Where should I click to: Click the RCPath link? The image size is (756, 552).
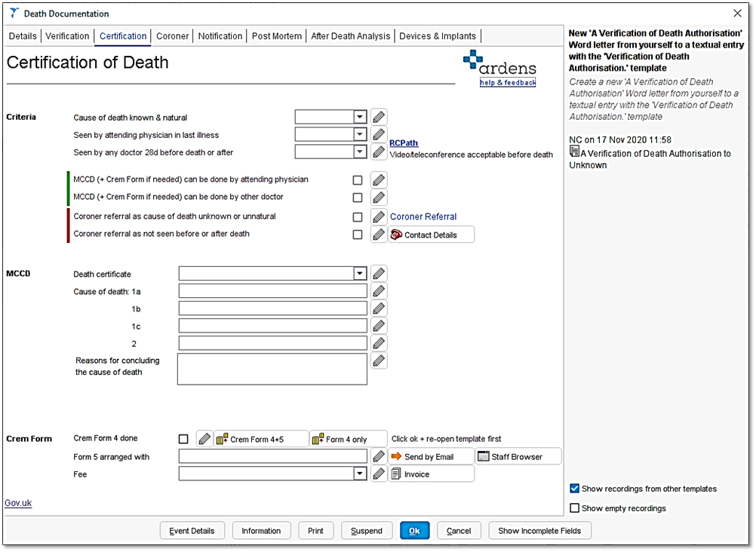click(404, 142)
